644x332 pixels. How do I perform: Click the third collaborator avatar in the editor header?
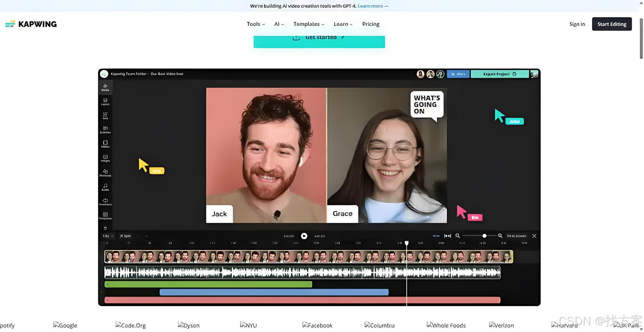point(440,74)
